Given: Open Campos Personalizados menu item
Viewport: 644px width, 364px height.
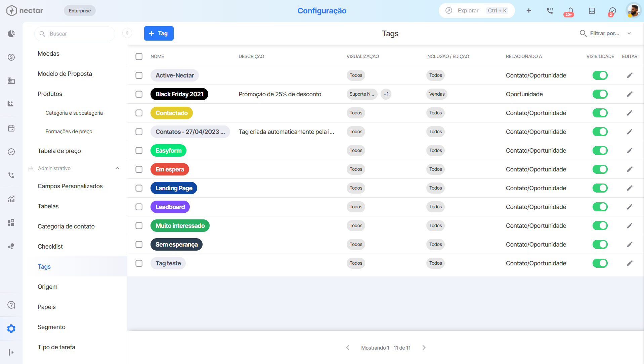Looking at the screenshot, I should (x=70, y=186).
